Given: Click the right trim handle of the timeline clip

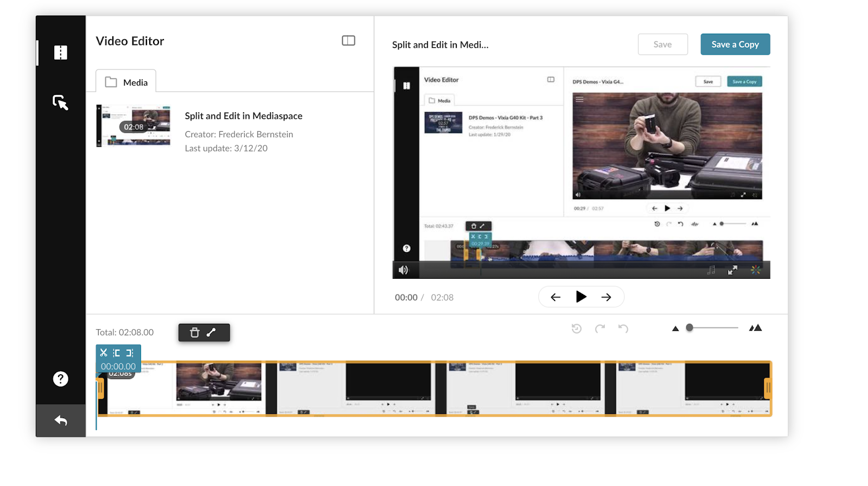Looking at the screenshot, I should click(768, 388).
